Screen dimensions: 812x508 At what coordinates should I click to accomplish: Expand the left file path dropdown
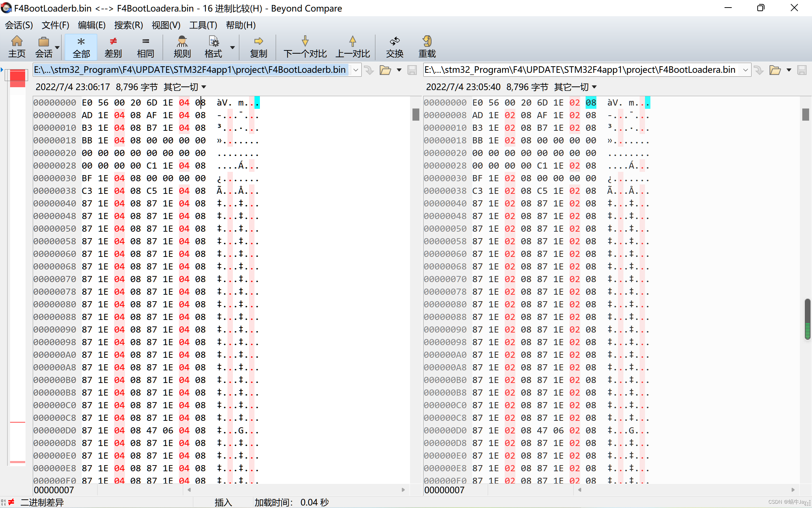pos(356,70)
